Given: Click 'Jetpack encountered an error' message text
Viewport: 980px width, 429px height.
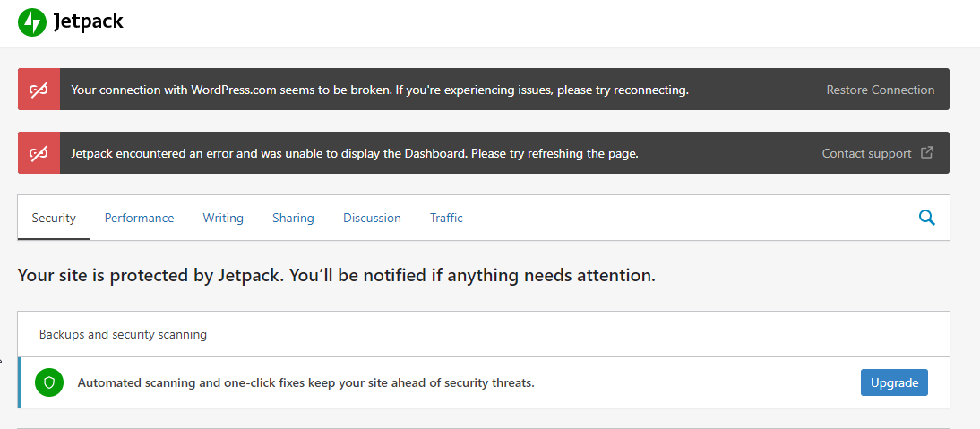Looking at the screenshot, I should [x=355, y=153].
